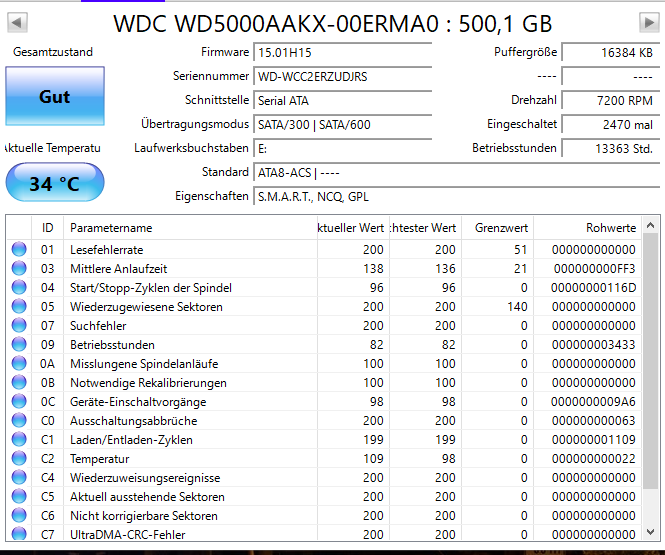Click scrollbar up arrow in attribute list
Image resolution: width=665 pixels, height=555 pixels.
pyautogui.click(x=651, y=225)
